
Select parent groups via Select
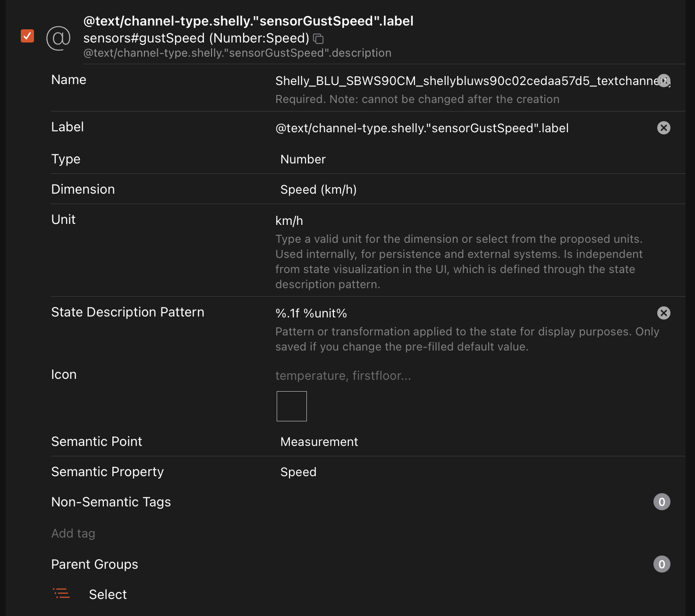tap(108, 594)
